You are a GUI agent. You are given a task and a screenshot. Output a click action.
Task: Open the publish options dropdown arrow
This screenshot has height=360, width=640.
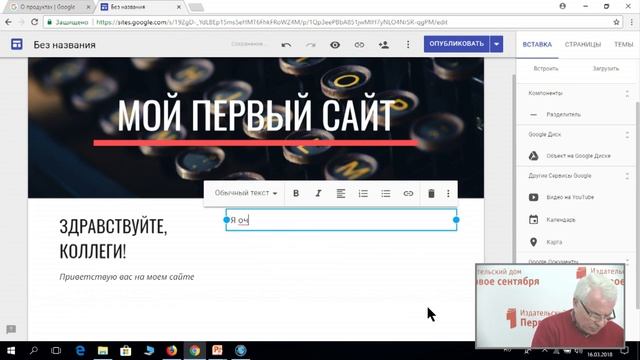[x=496, y=44]
